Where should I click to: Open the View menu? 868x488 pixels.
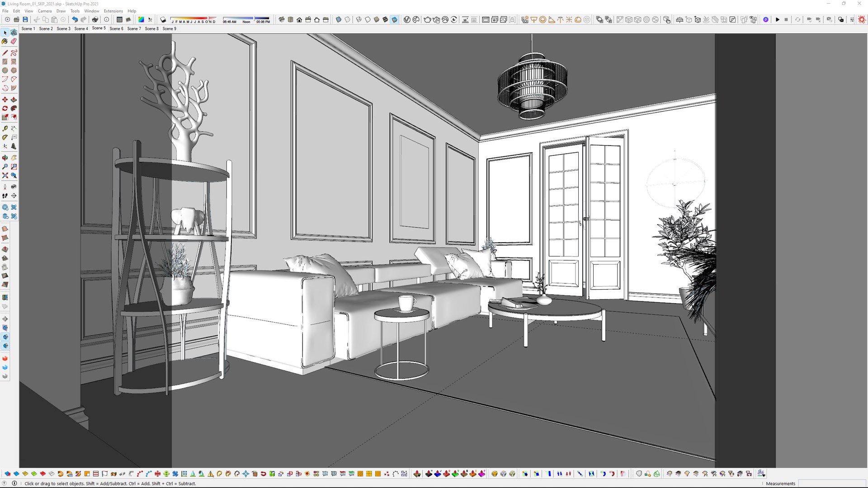coord(28,11)
